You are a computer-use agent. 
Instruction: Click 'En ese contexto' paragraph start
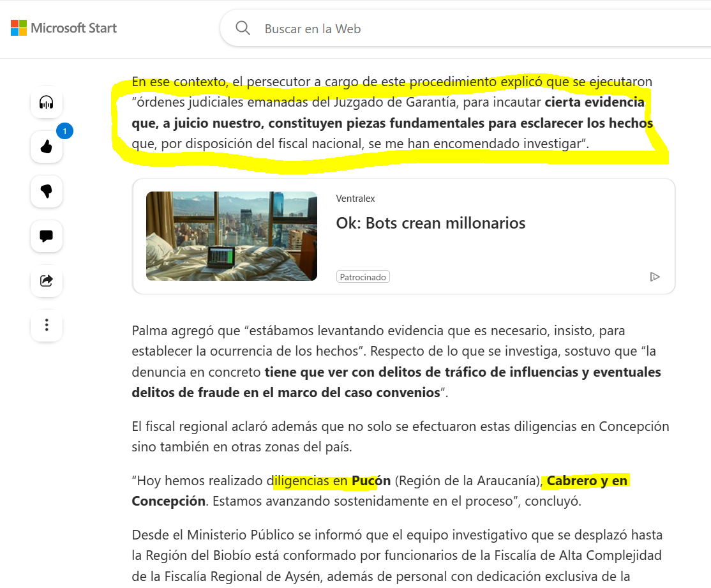click(179, 82)
